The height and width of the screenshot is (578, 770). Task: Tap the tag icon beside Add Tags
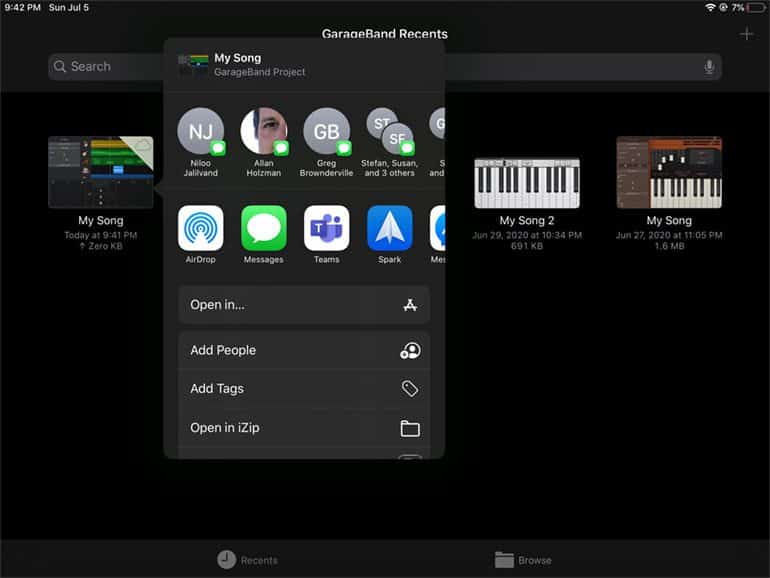point(410,389)
